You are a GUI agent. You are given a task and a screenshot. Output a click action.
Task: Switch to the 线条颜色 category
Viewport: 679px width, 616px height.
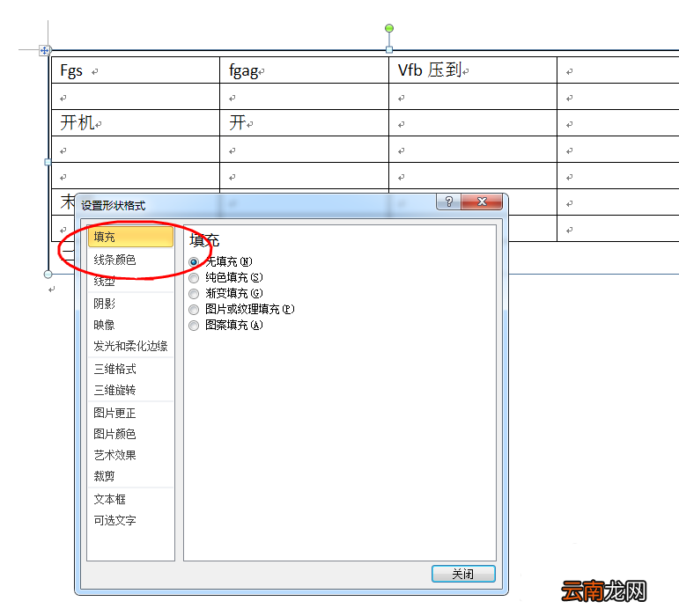[130, 260]
